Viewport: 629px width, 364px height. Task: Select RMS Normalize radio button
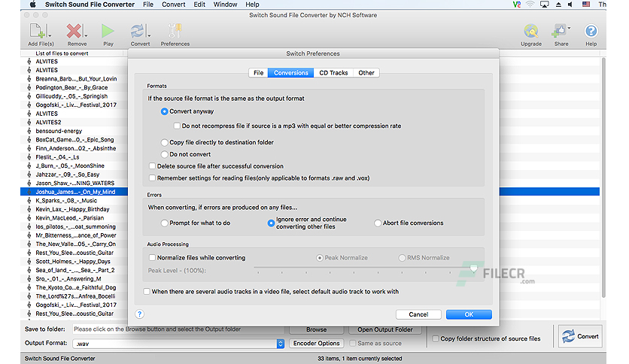(402, 258)
